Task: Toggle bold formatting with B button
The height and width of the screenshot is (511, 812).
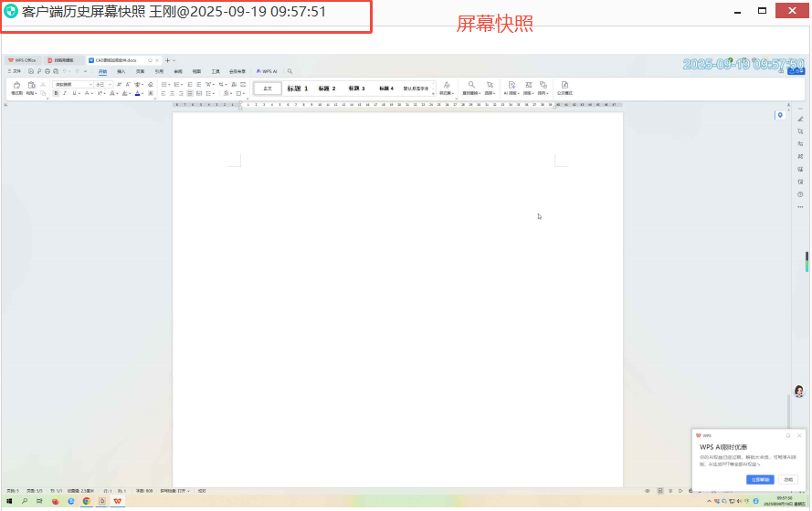Action: (x=56, y=93)
